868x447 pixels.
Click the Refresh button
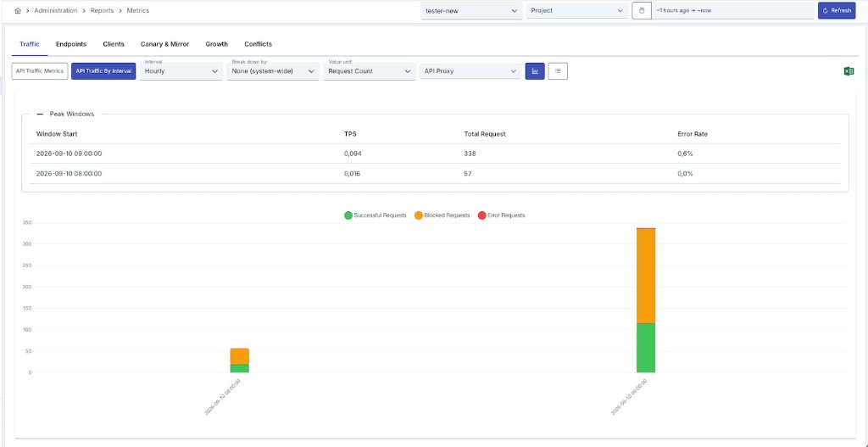pos(837,10)
